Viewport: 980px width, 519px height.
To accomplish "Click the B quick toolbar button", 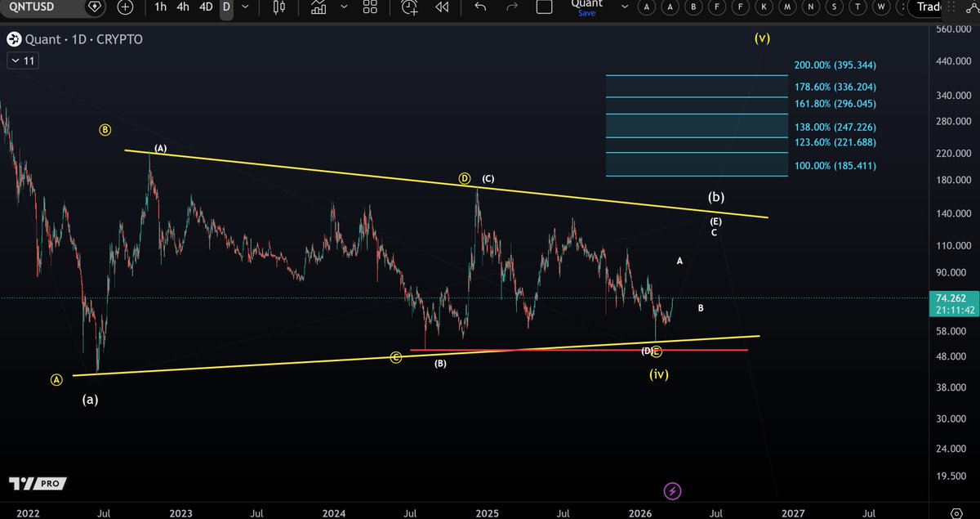I will click(x=694, y=7).
